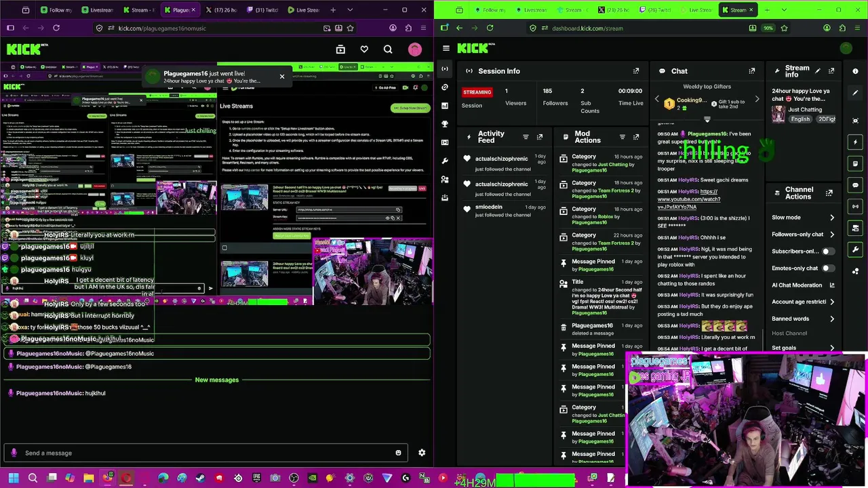Reload the left browser page
Screen dimensions: 868x488
pyautogui.click(x=56, y=28)
